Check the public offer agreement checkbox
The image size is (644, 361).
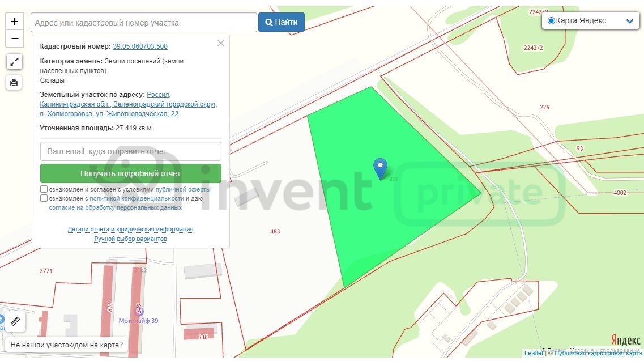(x=44, y=189)
